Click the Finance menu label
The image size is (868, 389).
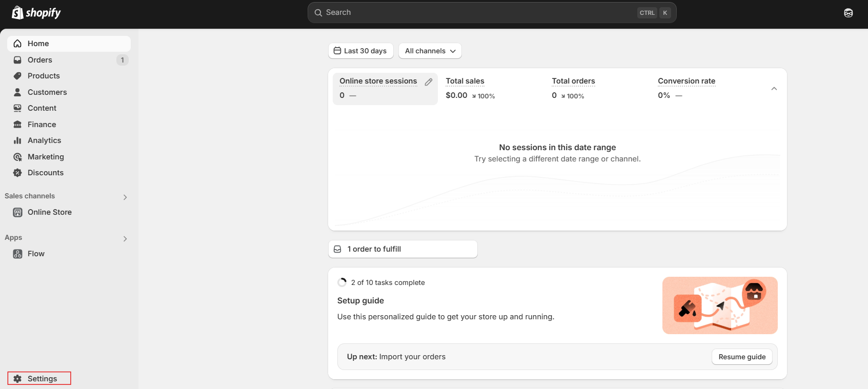click(x=42, y=125)
